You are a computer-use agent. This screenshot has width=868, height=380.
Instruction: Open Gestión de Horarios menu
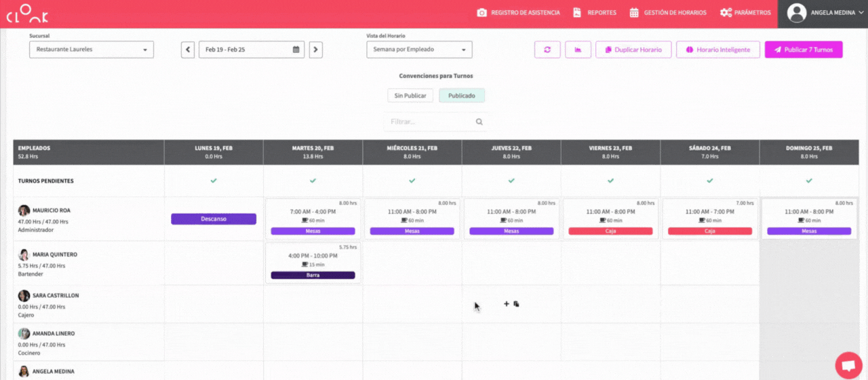pyautogui.click(x=668, y=13)
